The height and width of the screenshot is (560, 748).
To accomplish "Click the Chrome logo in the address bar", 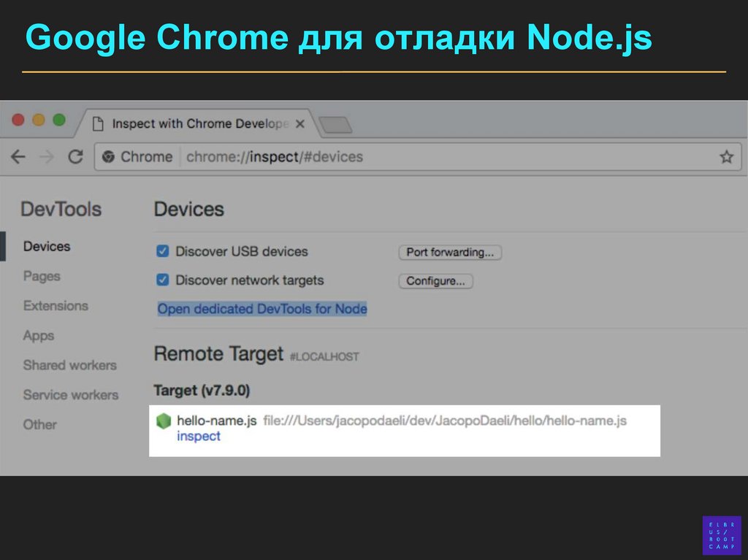I will 108,156.
